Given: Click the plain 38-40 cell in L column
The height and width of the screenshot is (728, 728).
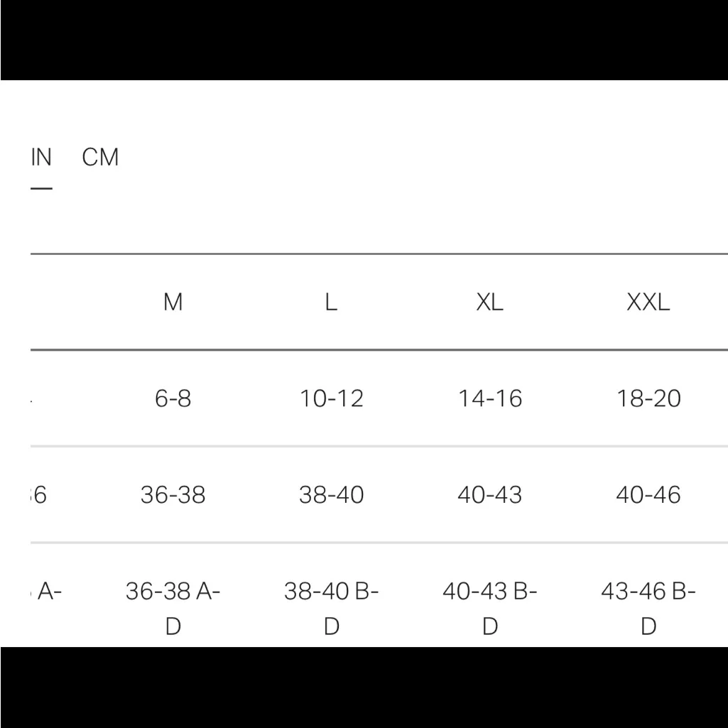Looking at the screenshot, I should 331,494.
